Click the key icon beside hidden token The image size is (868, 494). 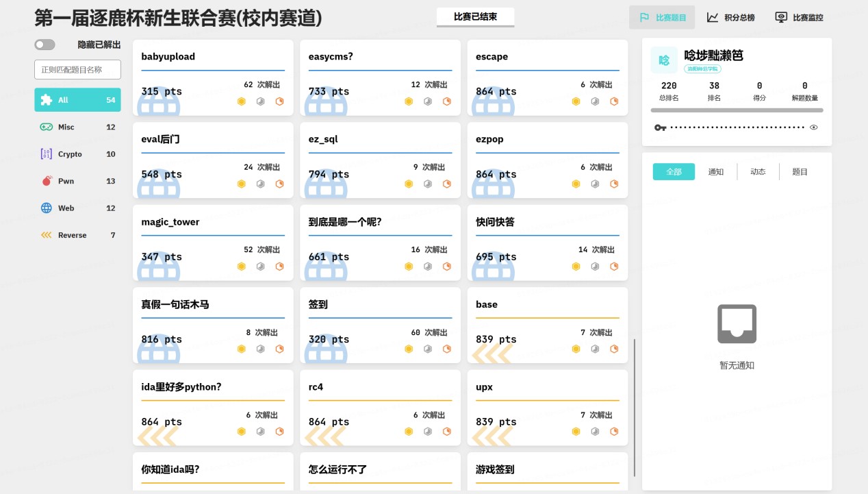[660, 127]
